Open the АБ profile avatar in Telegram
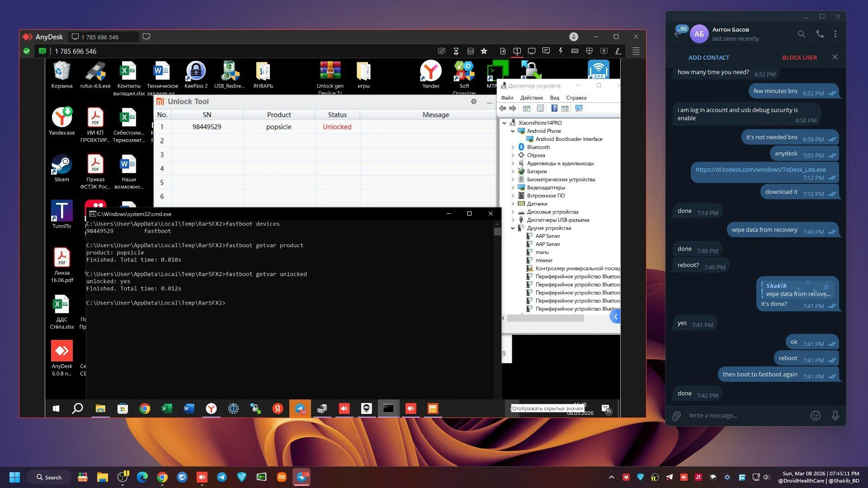 point(699,34)
